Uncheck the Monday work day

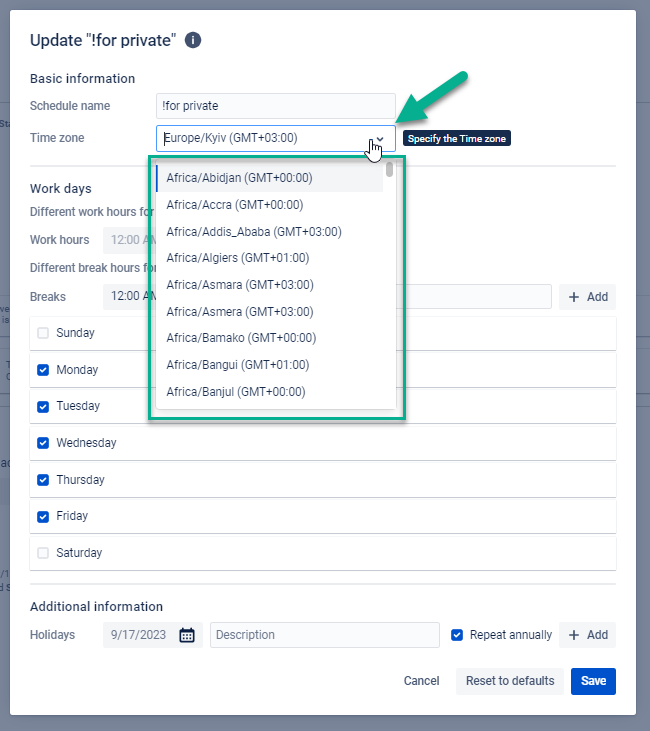pyautogui.click(x=43, y=370)
